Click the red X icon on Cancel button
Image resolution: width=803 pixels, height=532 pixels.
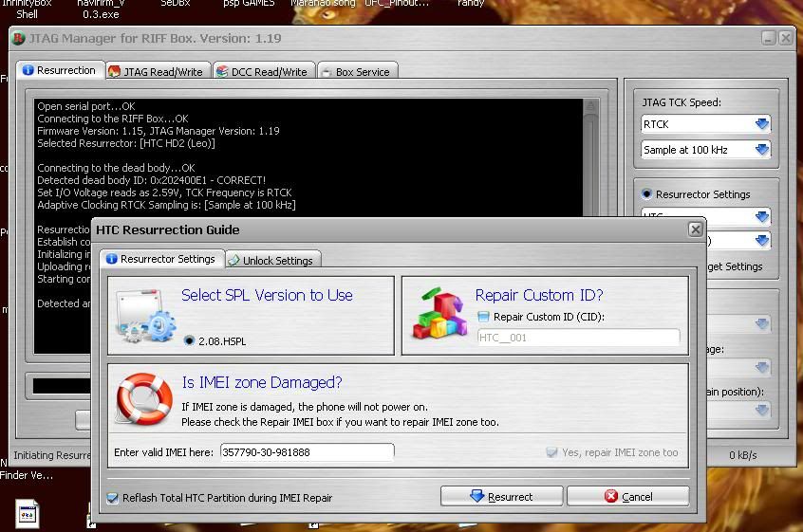point(610,496)
